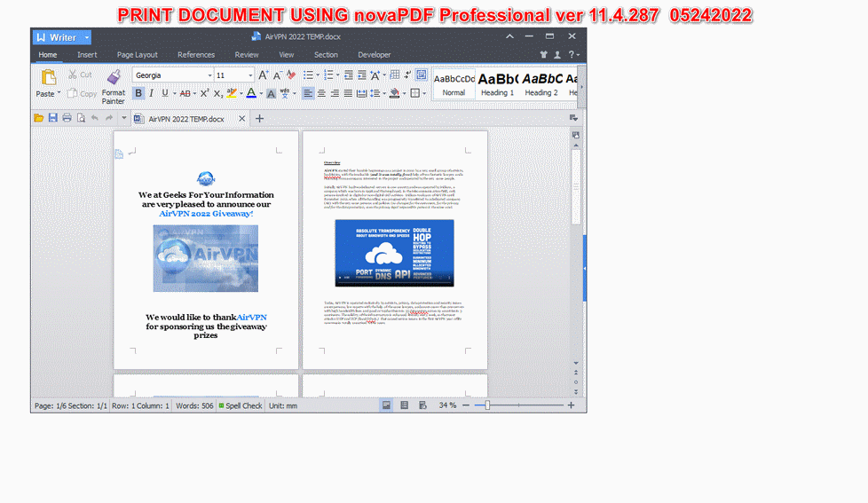Increase font size with Grow Font icon
The height and width of the screenshot is (503, 868).
264,75
